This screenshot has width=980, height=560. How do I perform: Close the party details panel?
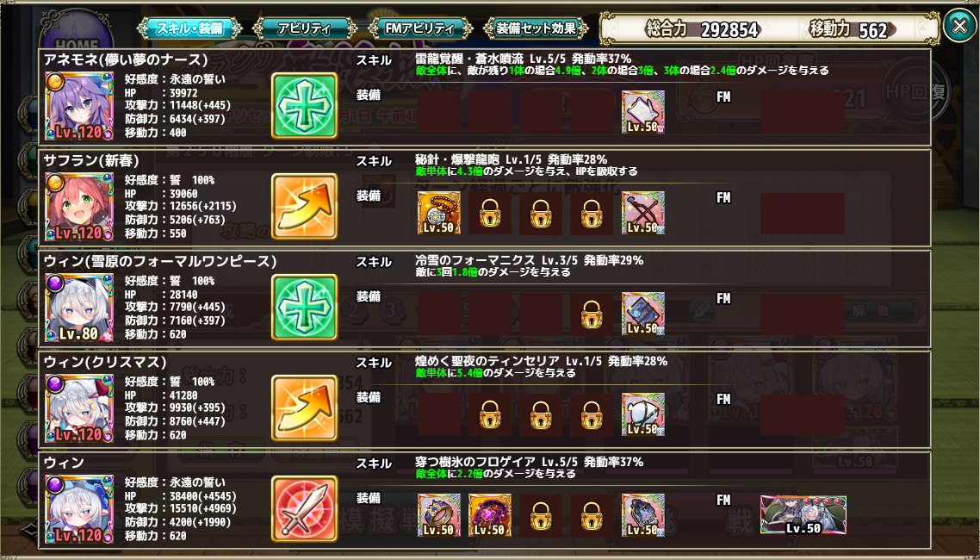958,26
